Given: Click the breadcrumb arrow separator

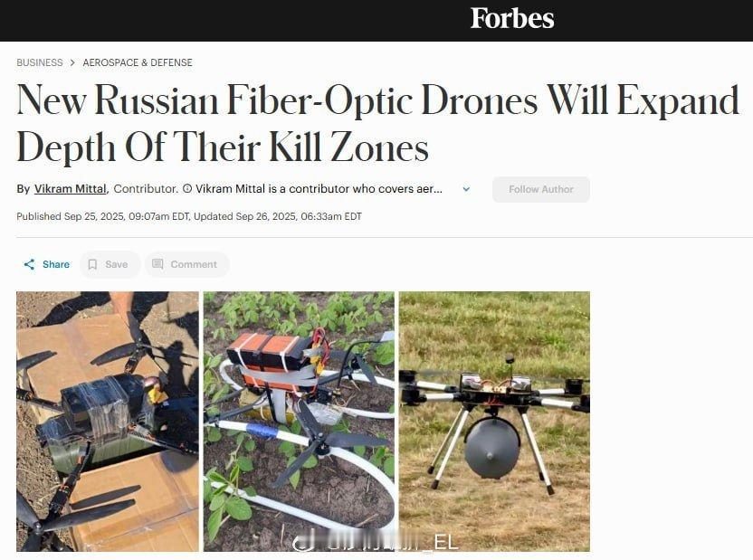Looking at the screenshot, I should 72,62.
